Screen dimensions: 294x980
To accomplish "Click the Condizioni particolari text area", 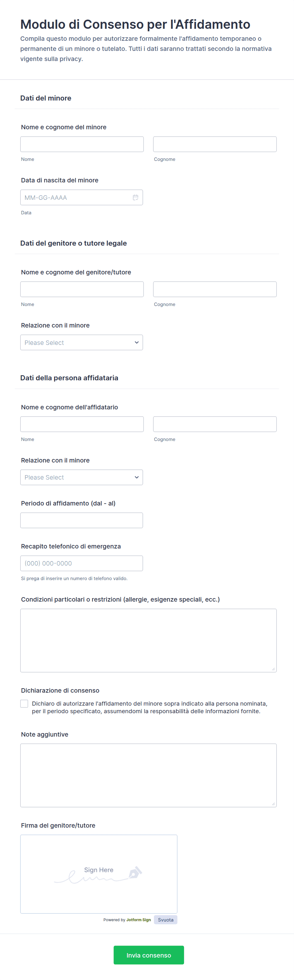I will pyautogui.click(x=148, y=640).
